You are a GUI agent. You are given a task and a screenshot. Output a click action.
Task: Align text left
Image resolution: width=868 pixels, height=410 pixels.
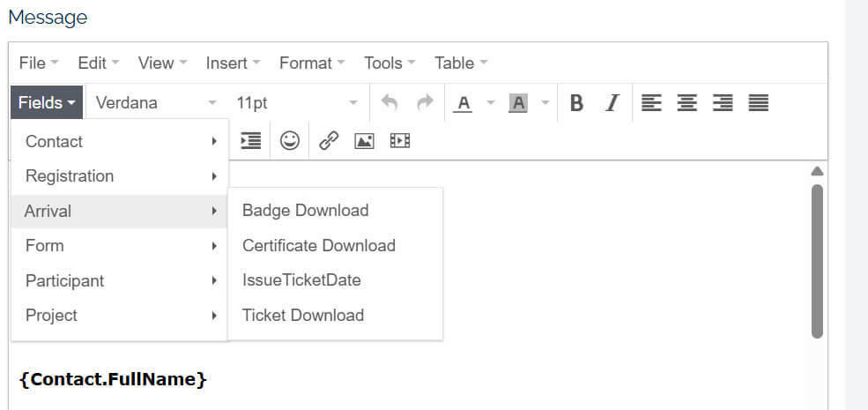pyautogui.click(x=651, y=103)
